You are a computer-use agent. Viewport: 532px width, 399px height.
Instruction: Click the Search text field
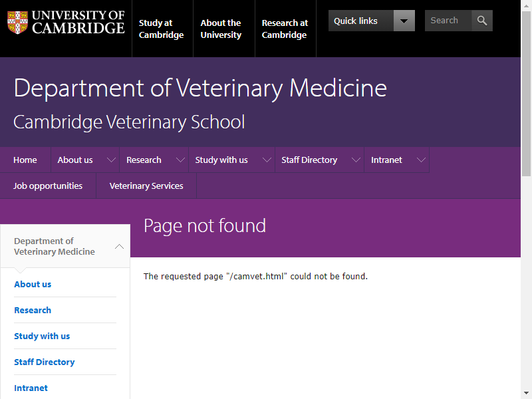pos(448,21)
